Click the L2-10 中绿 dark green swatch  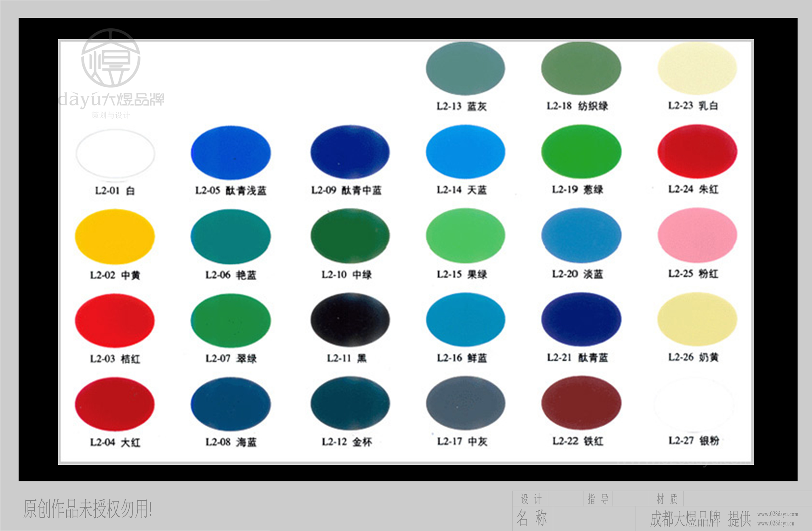[x=350, y=236]
